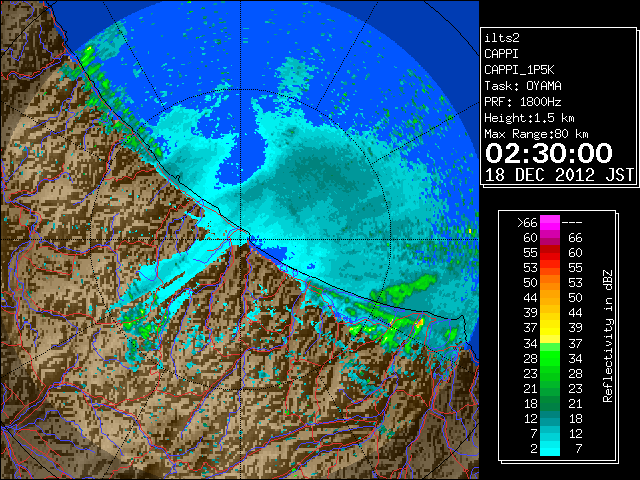Viewport: 640px width, 480px height.
Task: Click the yellow-orange intense echo near southeast coast
Action: 419,323
